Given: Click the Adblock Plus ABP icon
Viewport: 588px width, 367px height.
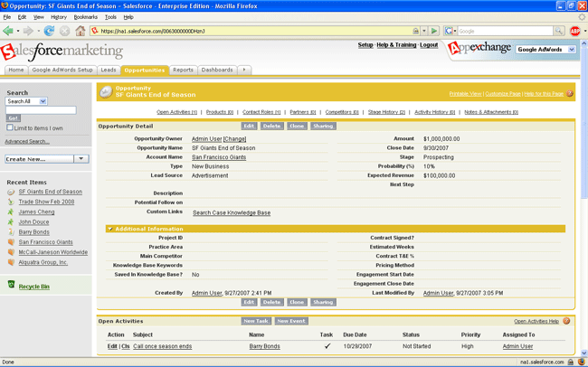Looking at the screenshot, I should pos(574,31).
